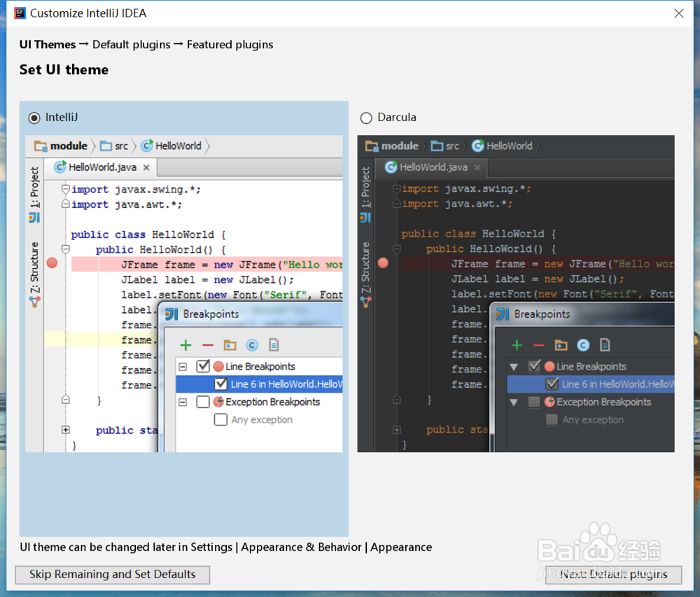Go to Next: Default plugins
Screen dimensions: 700x597
613,575
